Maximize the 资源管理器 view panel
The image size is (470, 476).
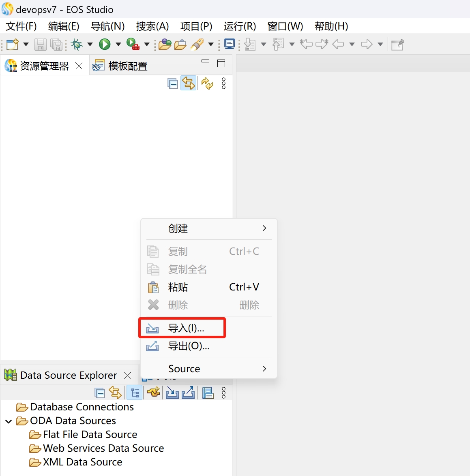point(221,63)
